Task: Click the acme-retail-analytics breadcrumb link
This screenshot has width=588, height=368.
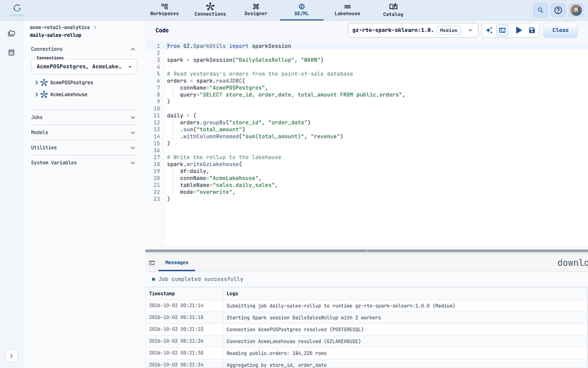Action: (x=59, y=28)
